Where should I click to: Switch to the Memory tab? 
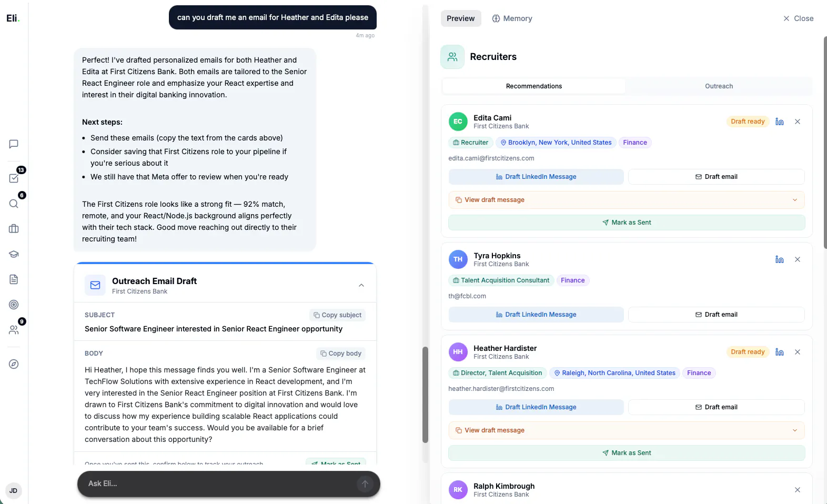pos(512,18)
